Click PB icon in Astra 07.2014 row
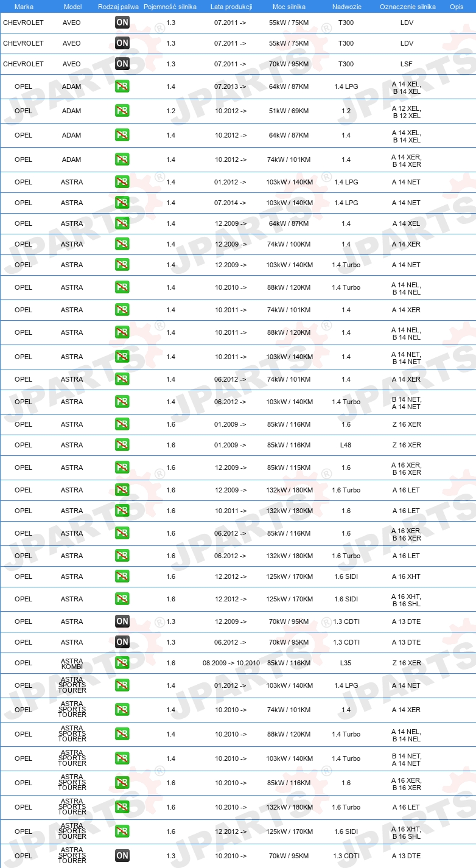 point(122,203)
